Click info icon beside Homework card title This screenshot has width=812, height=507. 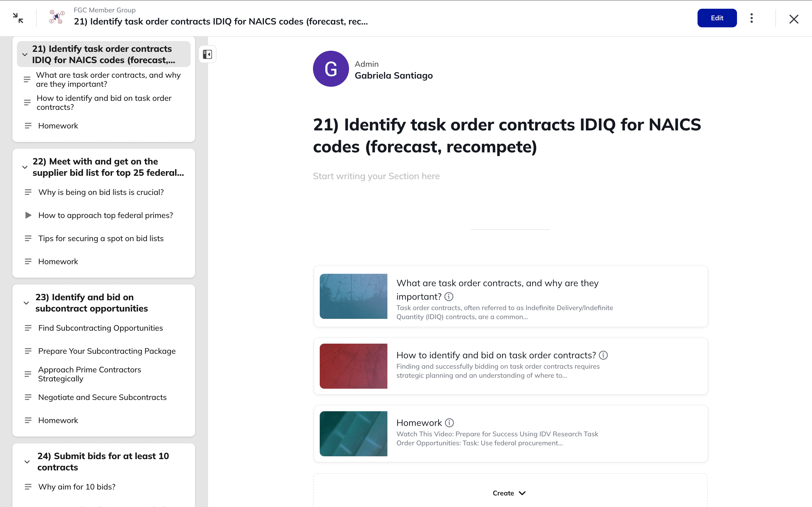pyautogui.click(x=449, y=423)
